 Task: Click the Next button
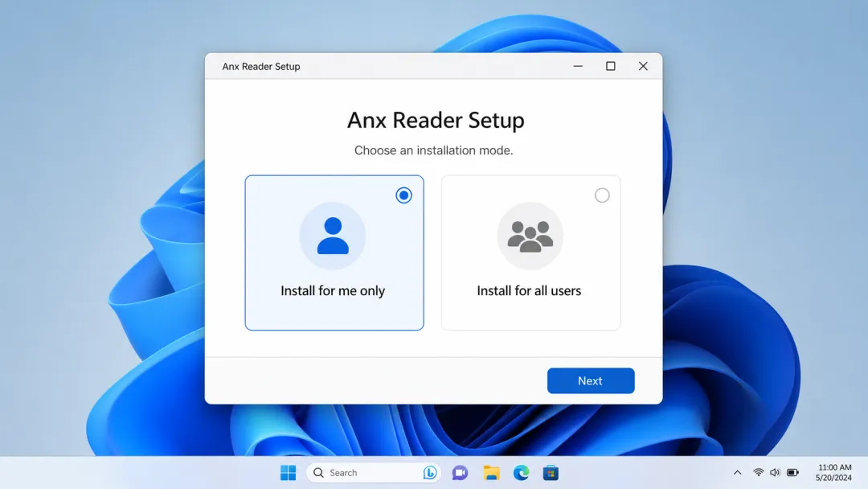pyautogui.click(x=591, y=380)
